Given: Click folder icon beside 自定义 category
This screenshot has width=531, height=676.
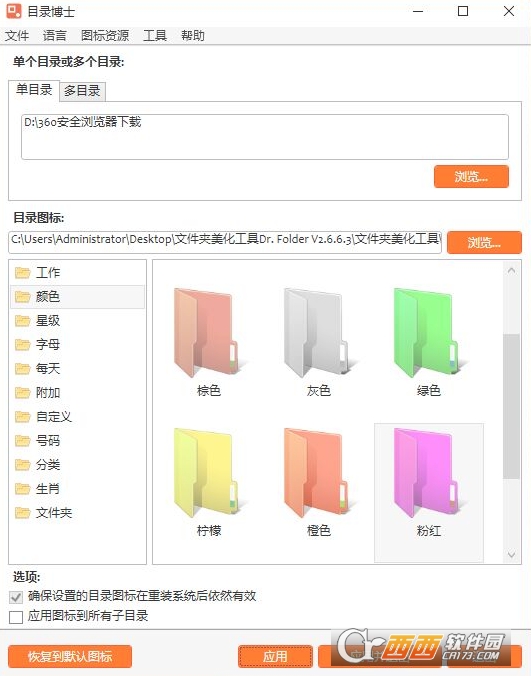Looking at the screenshot, I should [x=22, y=417].
